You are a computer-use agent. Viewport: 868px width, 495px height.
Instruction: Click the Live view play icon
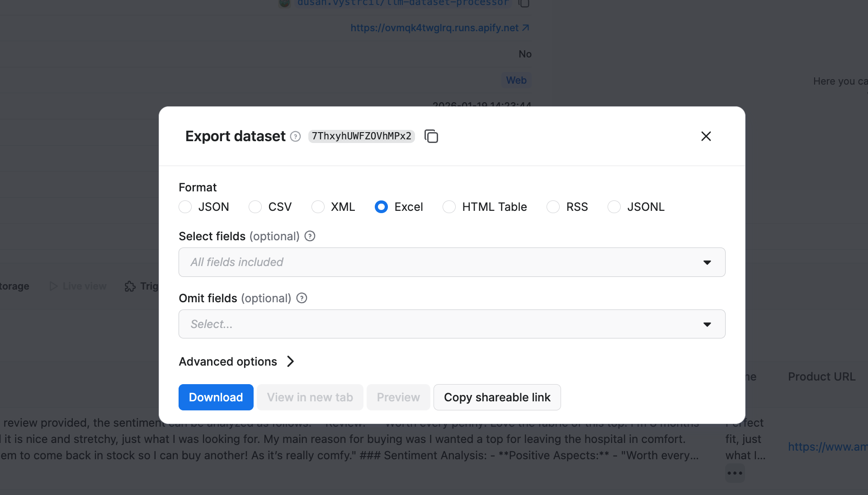coord(53,286)
